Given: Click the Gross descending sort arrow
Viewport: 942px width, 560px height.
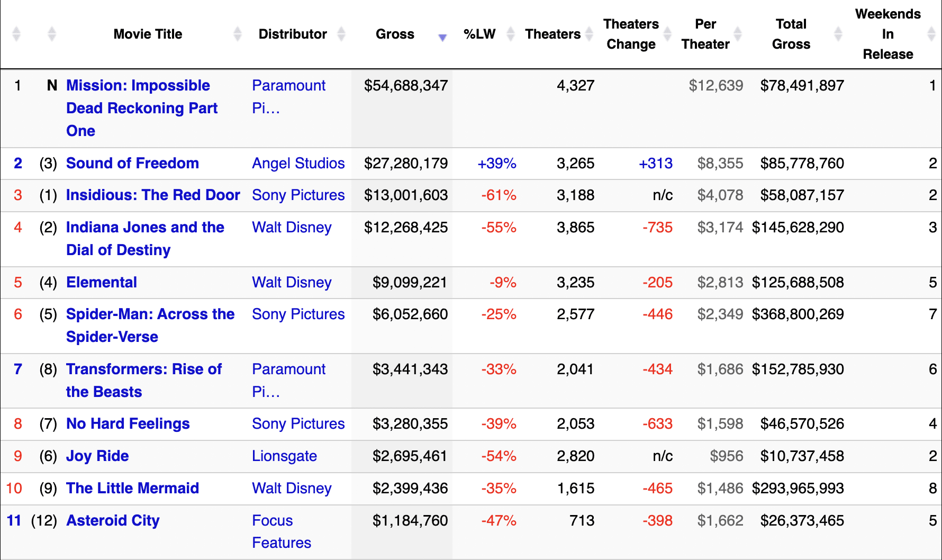Looking at the screenshot, I should pos(442,37).
